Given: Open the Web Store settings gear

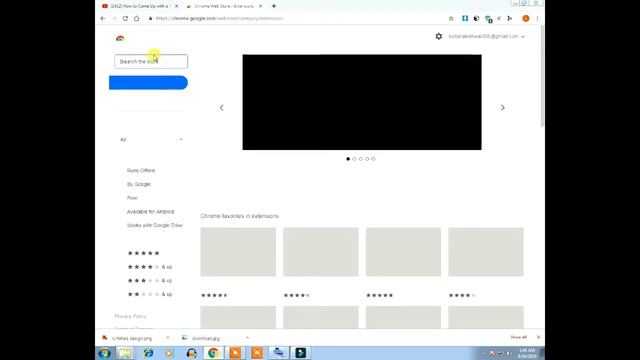Looking at the screenshot, I should 439,36.
